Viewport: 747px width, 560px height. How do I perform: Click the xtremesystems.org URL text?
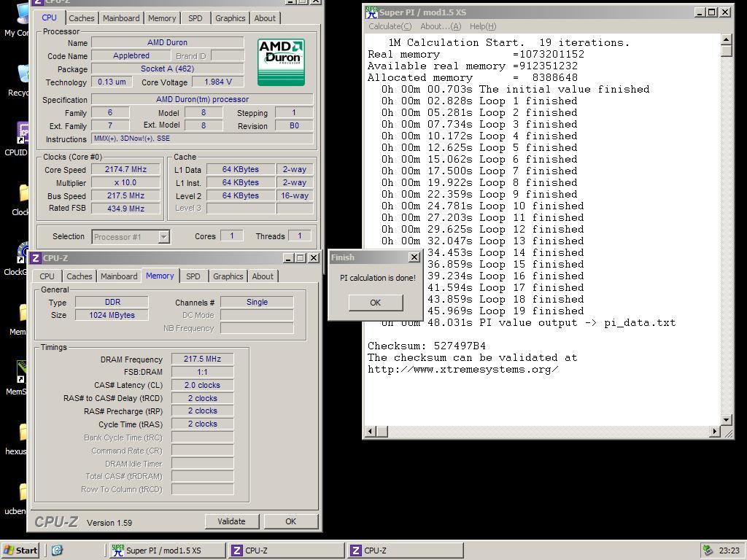(x=462, y=369)
